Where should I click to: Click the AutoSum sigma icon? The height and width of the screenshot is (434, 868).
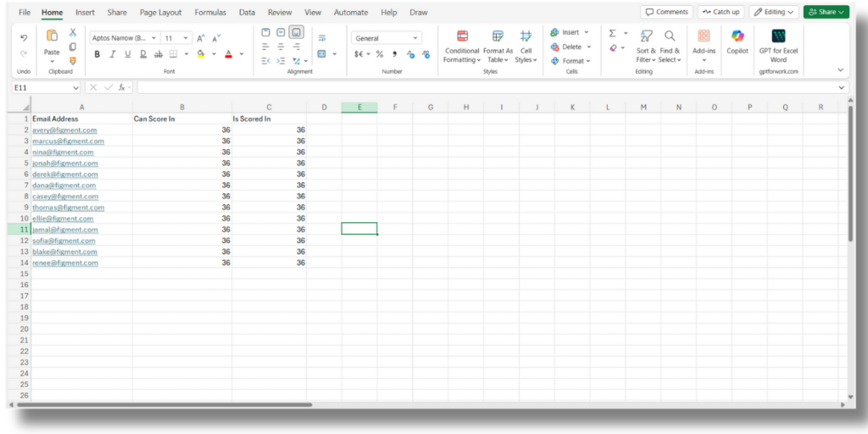[612, 33]
